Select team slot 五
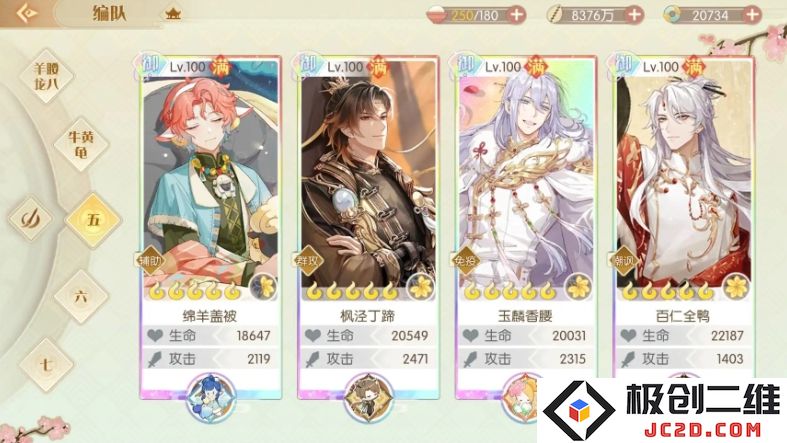Image resolution: width=787 pixels, height=443 pixels. point(94,220)
